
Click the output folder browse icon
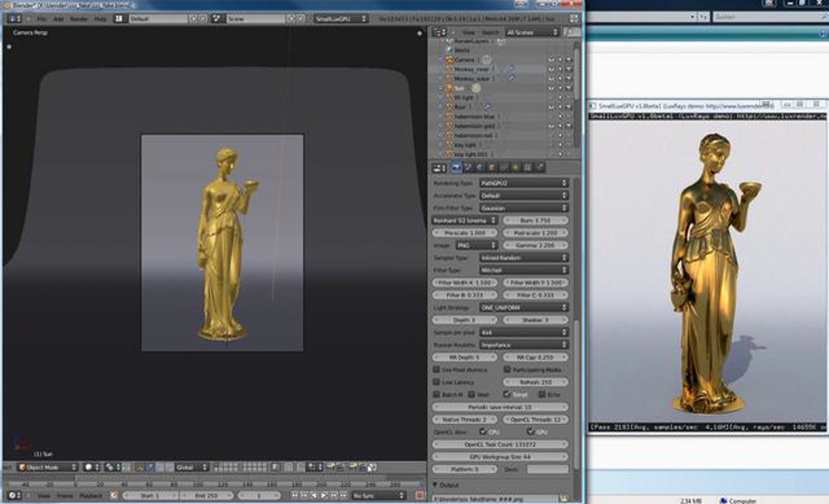[x=564, y=498]
